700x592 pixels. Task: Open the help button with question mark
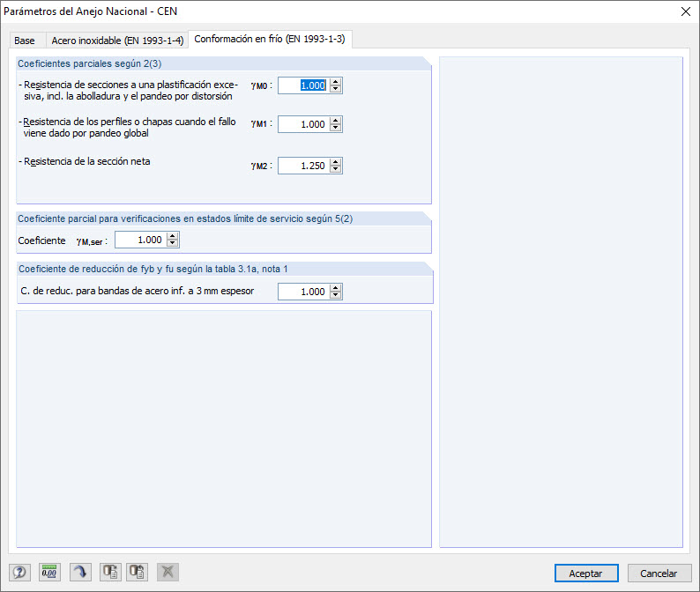19,572
